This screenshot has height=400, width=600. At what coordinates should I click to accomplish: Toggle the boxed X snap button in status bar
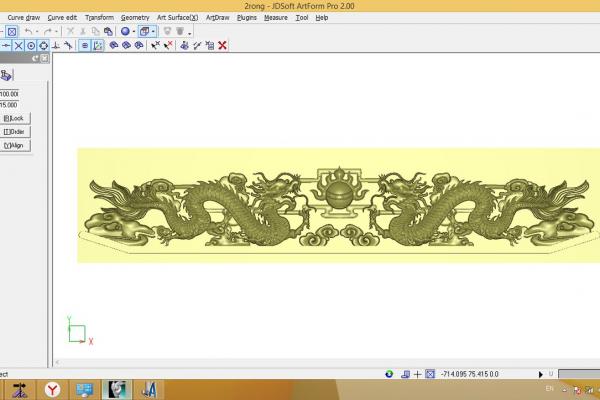click(x=429, y=373)
